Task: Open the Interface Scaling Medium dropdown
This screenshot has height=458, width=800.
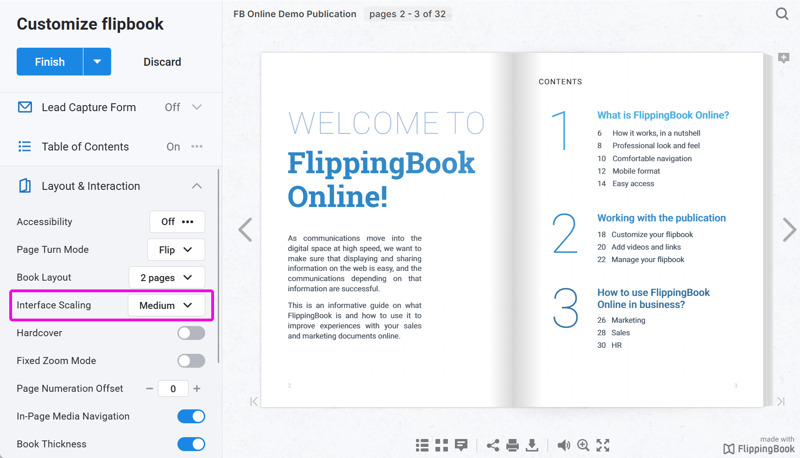Action: tap(166, 305)
